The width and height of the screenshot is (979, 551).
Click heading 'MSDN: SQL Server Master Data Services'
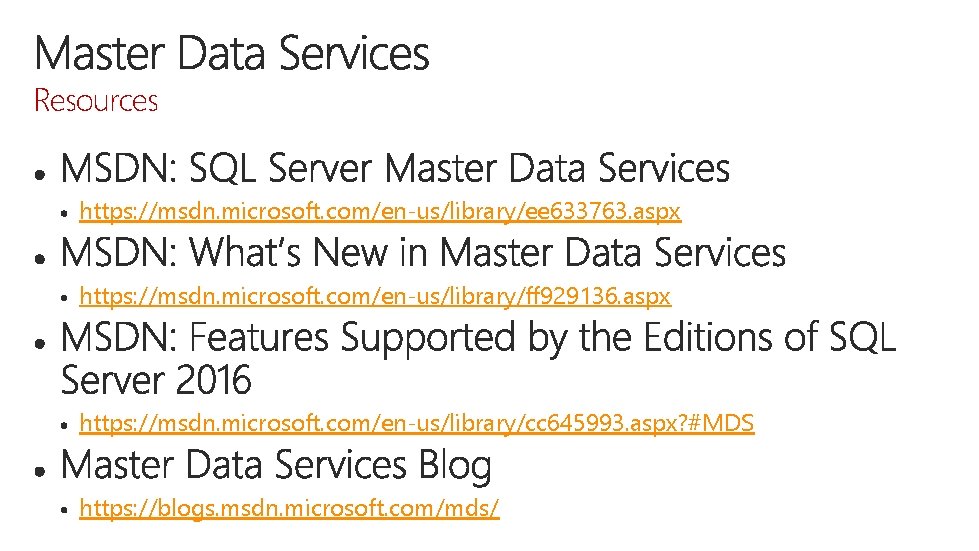click(395, 169)
